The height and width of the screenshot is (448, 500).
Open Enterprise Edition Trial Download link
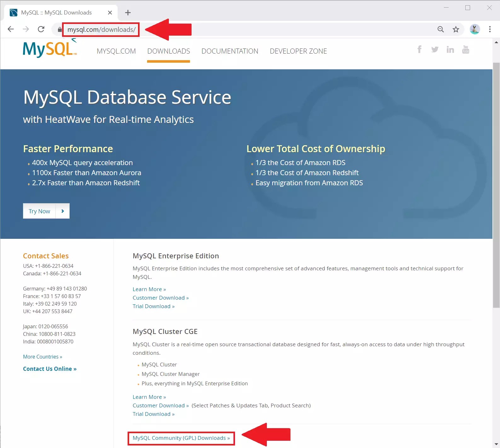point(154,306)
